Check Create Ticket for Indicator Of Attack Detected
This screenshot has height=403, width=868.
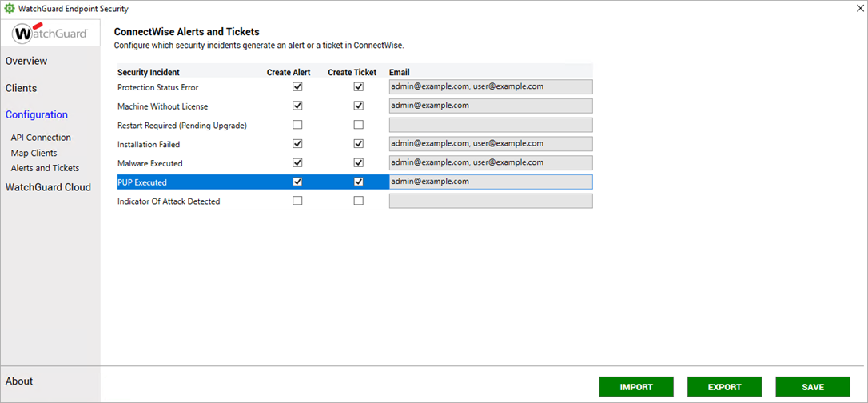tap(359, 201)
